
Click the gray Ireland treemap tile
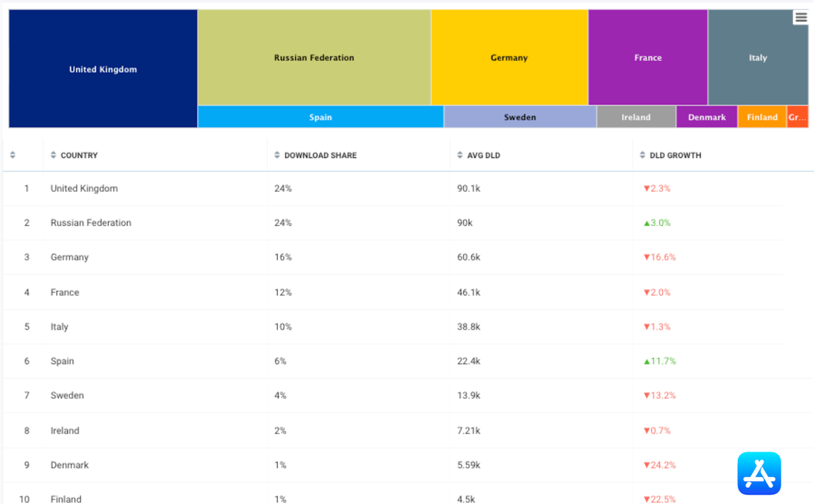pyautogui.click(x=636, y=117)
